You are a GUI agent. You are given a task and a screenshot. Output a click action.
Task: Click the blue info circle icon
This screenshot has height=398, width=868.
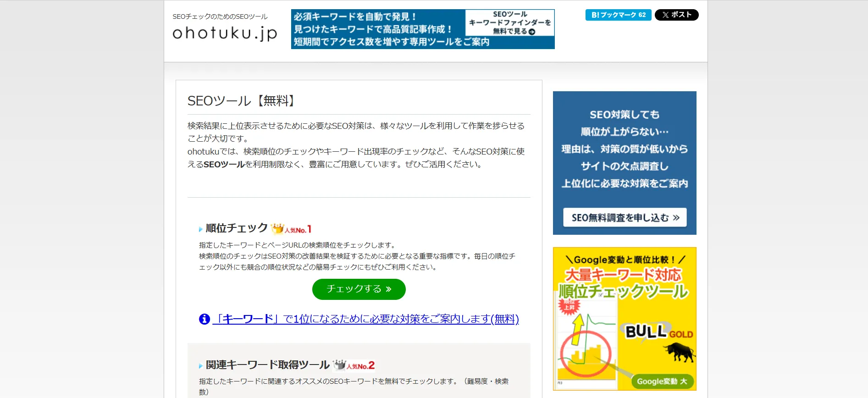coord(205,319)
